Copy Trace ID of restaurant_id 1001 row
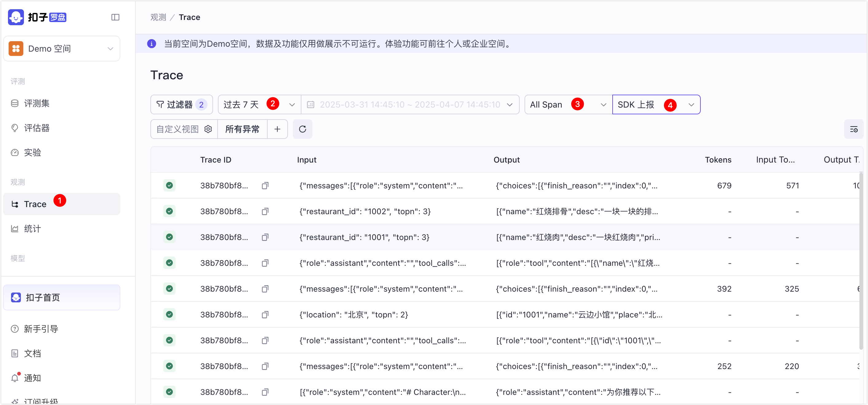 [x=265, y=238]
